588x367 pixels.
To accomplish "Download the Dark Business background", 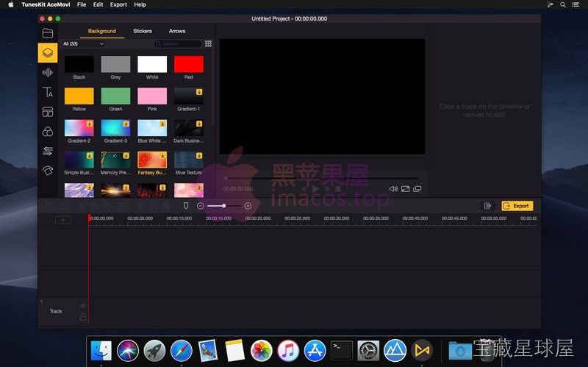I will 199,124.
